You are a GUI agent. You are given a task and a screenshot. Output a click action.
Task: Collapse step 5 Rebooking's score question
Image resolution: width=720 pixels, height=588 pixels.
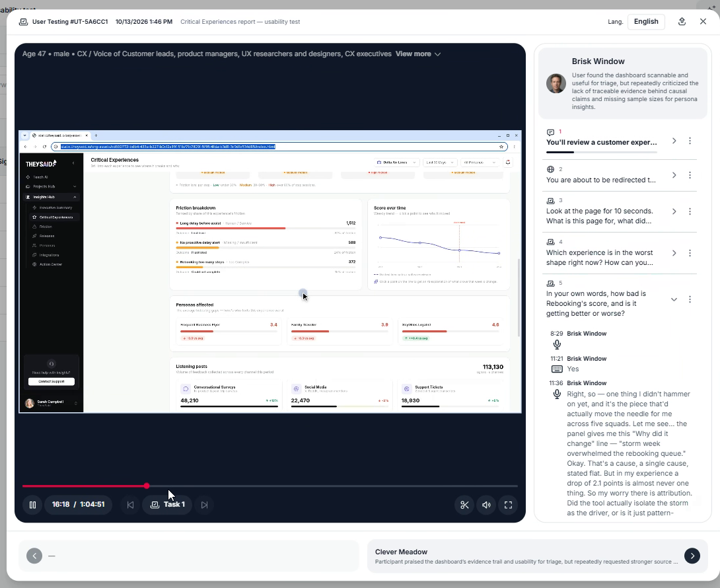tap(674, 299)
